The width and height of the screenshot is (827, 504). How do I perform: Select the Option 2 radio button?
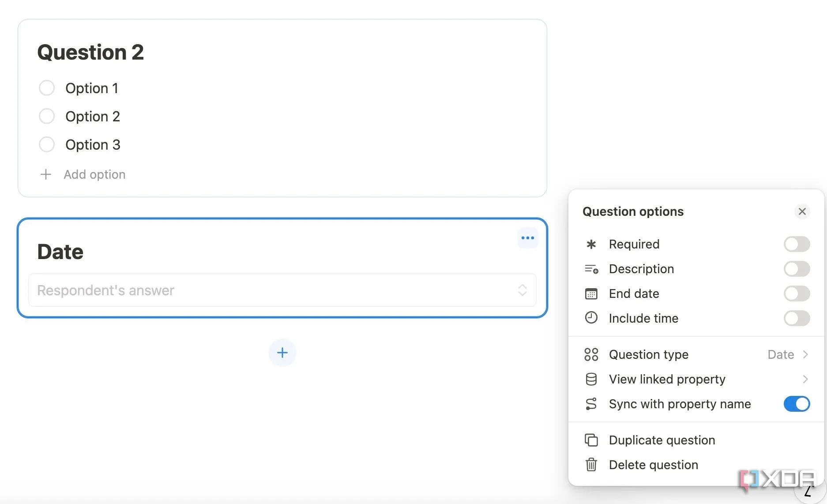click(x=47, y=116)
